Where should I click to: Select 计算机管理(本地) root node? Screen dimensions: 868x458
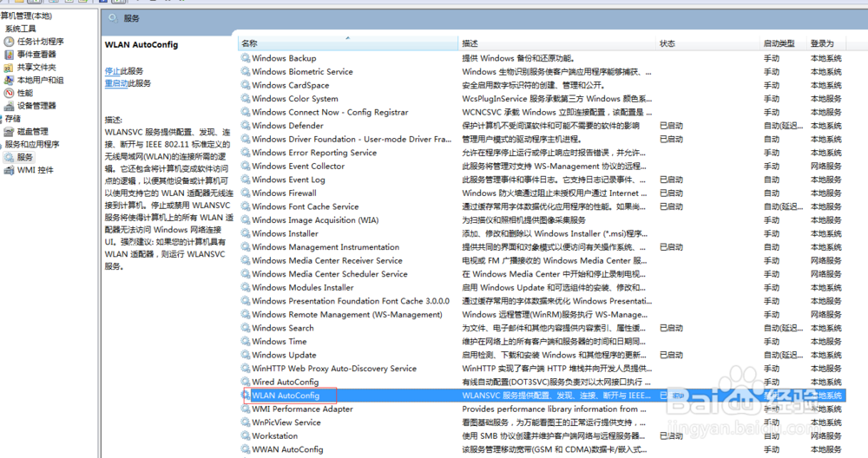tap(26, 16)
